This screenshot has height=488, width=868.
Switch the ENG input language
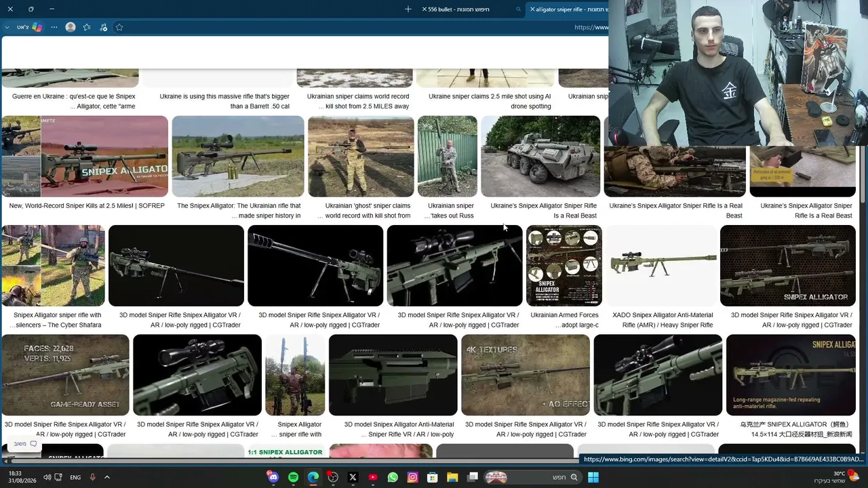click(x=75, y=477)
